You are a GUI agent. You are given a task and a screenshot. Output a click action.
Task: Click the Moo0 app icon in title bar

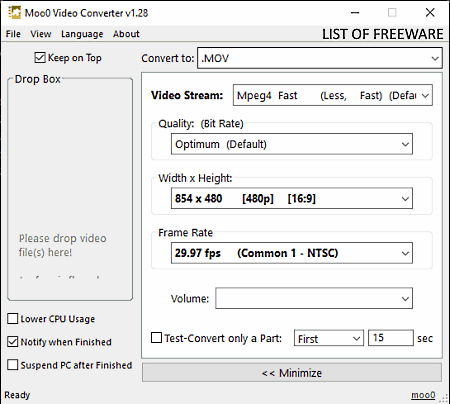coord(14,13)
